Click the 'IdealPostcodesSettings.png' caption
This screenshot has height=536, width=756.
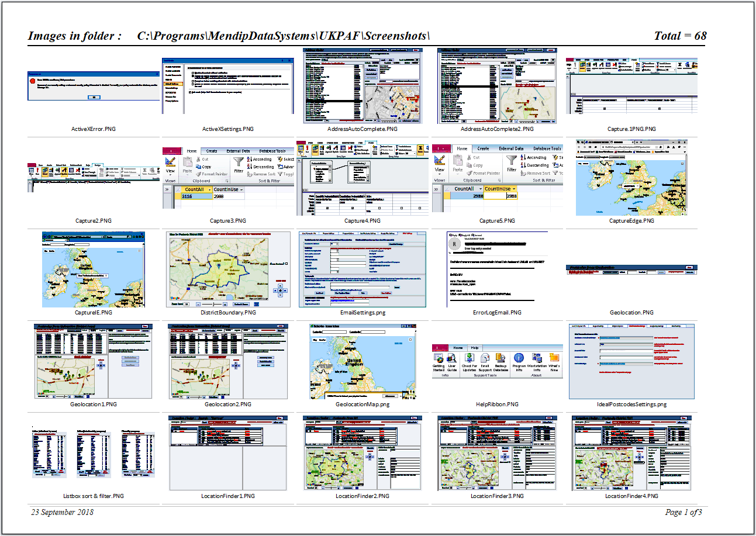click(631, 404)
